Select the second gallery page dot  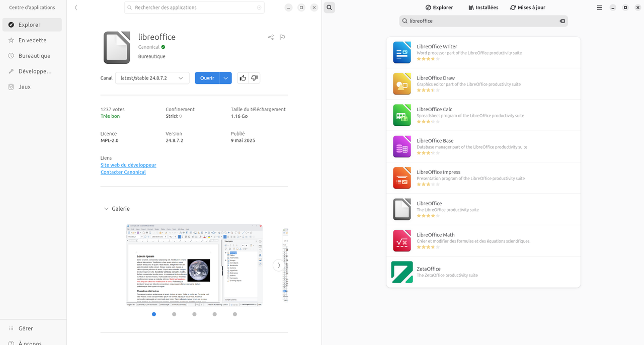(x=174, y=314)
